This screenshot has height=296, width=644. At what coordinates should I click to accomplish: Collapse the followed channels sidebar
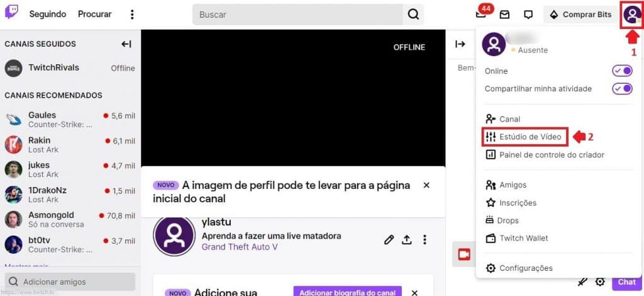coord(126,44)
